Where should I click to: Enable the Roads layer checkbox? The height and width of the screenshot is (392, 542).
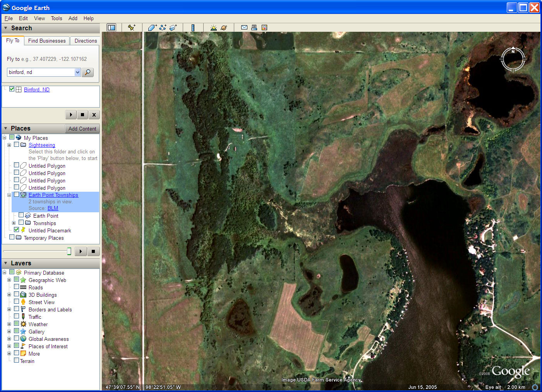point(16,287)
